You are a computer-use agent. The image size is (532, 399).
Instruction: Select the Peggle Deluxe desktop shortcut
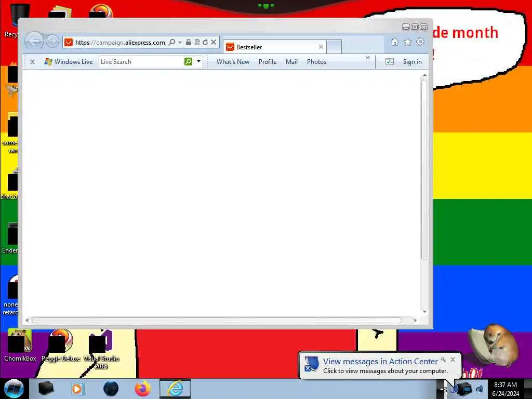(x=61, y=345)
